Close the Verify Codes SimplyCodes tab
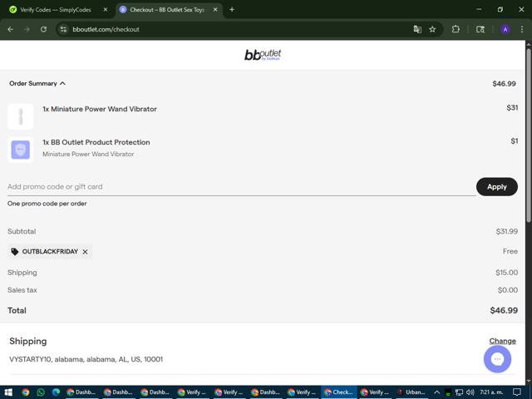This screenshot has width=532, height=399. coord(106,10)
